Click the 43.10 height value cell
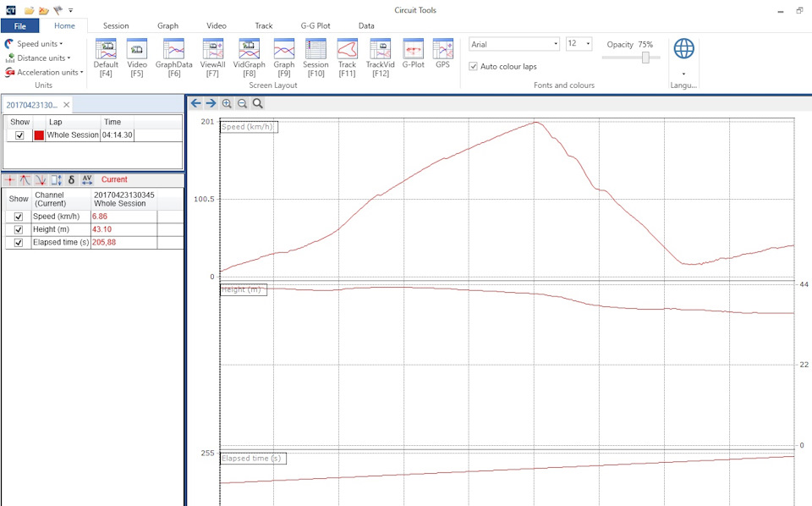 point(123,229)
